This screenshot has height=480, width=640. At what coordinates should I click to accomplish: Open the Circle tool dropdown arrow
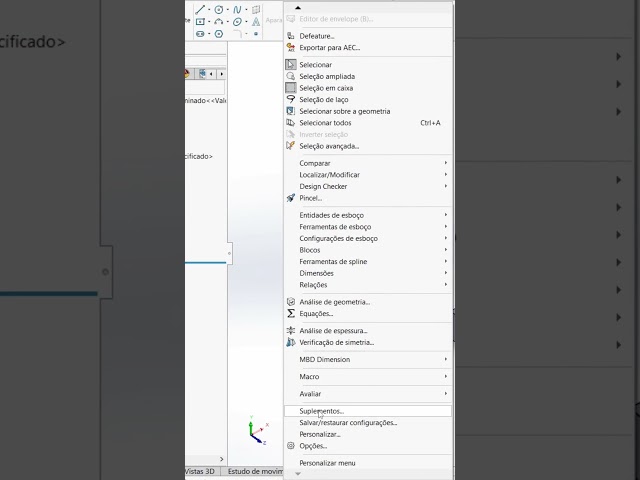tap(227, 9)
